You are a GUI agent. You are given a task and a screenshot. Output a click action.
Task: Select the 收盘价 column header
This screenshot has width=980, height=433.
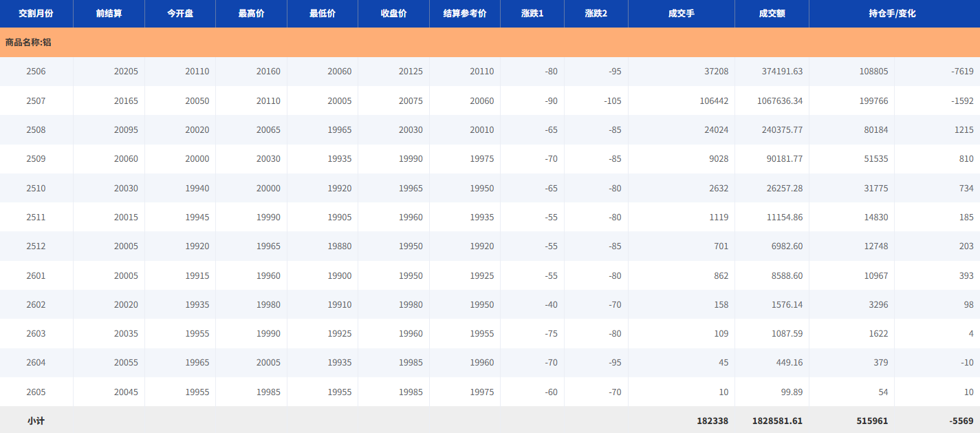point(393,14)
